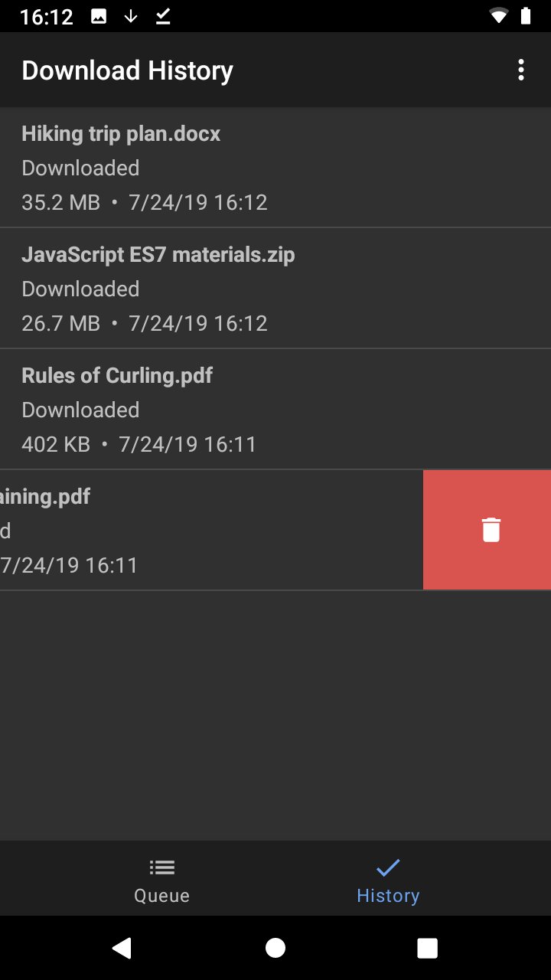Click the battery status icon
The width and height of the screenshot is (551, 980).
525,16
